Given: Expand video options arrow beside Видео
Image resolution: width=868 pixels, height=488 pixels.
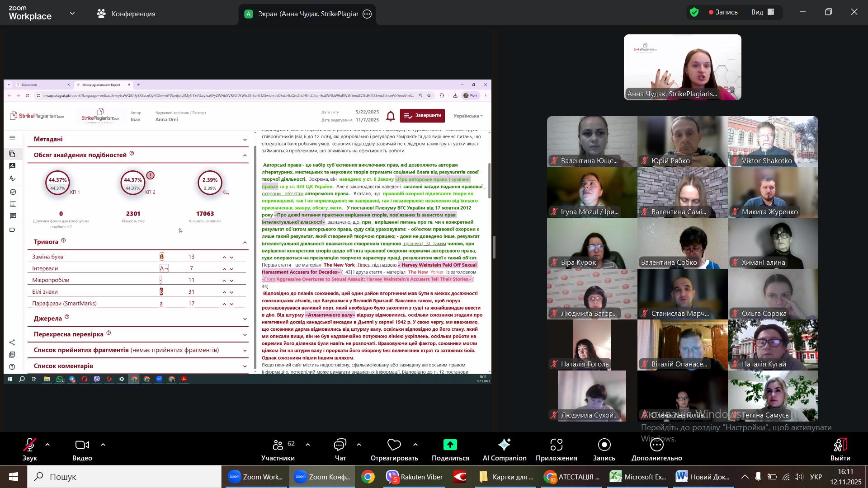Looking at the screenshot, I should coord(103,445).
